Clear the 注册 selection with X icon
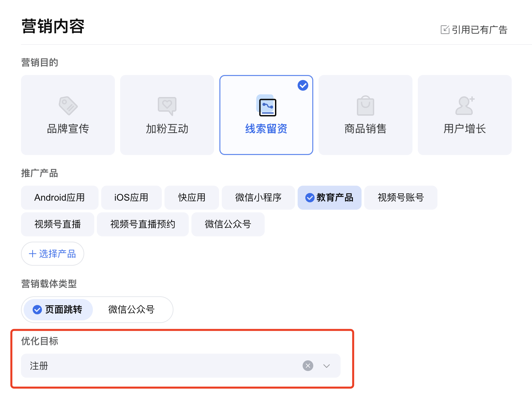Viewport: 532px width, 398px height. [x=308, y=366]
